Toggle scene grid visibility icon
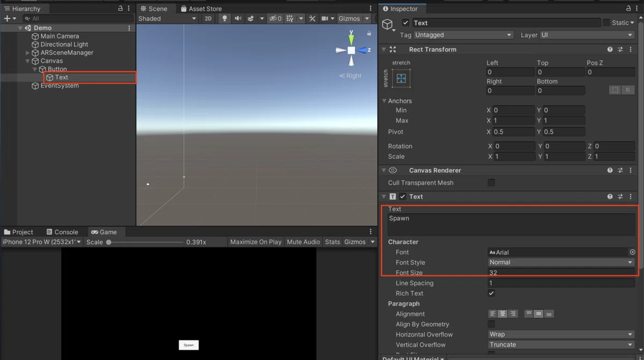Viewport: 644px width, 360px height. [x=290, y=18]
